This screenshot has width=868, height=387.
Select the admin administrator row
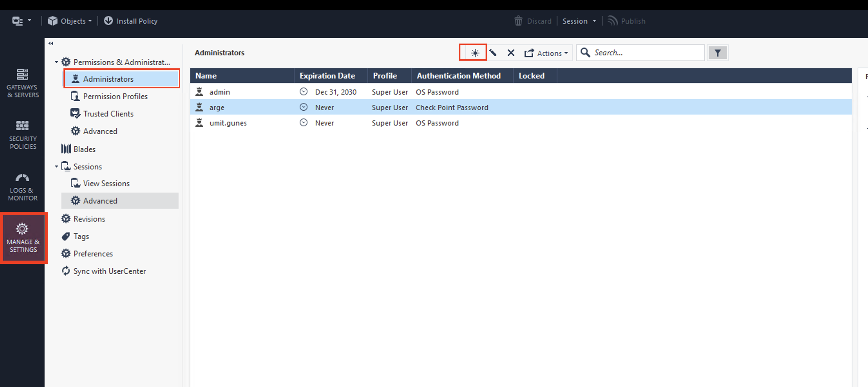521,92
